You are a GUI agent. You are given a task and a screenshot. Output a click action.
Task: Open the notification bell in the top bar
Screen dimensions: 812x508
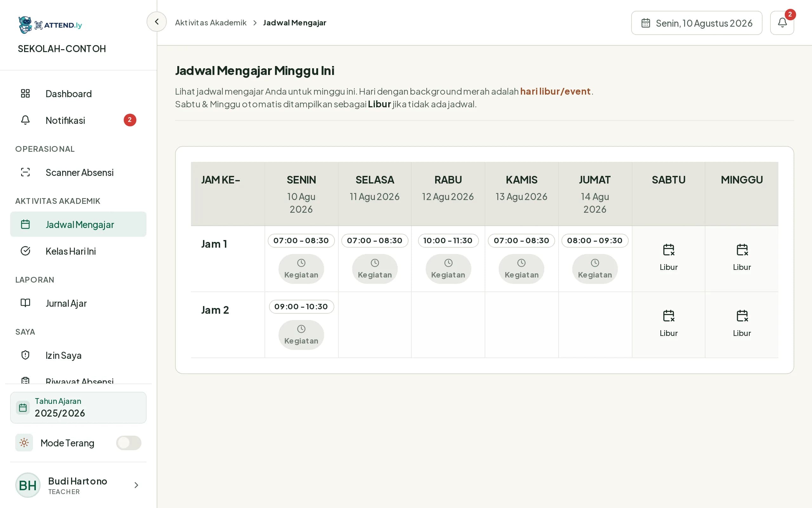pos(782,23)
